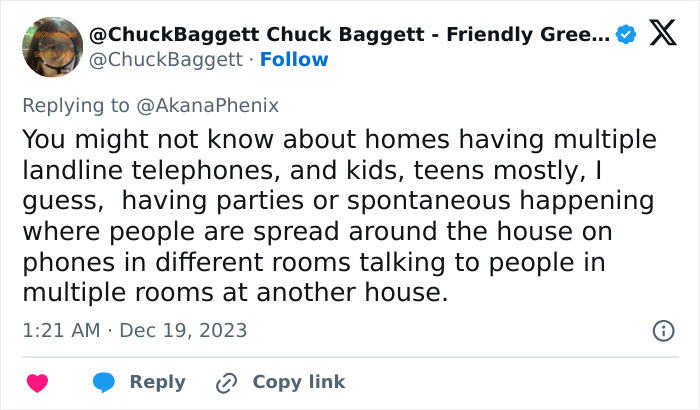Screen dimensions: 700x410
Task: Click the "Copy link" text
Action: [x=298, y=382]
